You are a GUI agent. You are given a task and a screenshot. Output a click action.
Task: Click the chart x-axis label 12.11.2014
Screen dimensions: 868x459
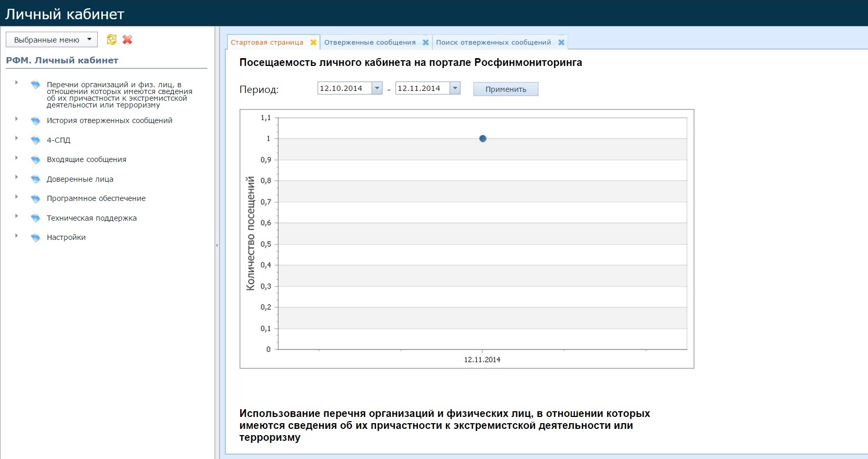[482, 359]
